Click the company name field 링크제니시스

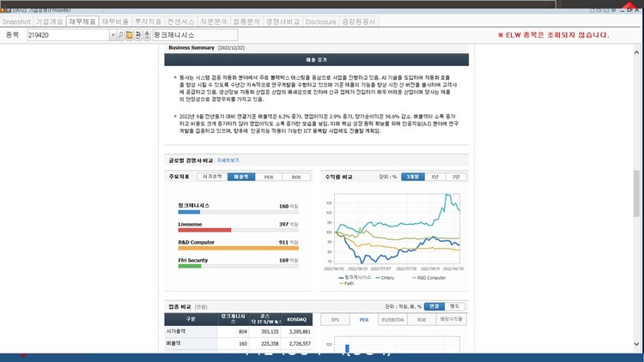pyautogui.click(x=195, y=35)
